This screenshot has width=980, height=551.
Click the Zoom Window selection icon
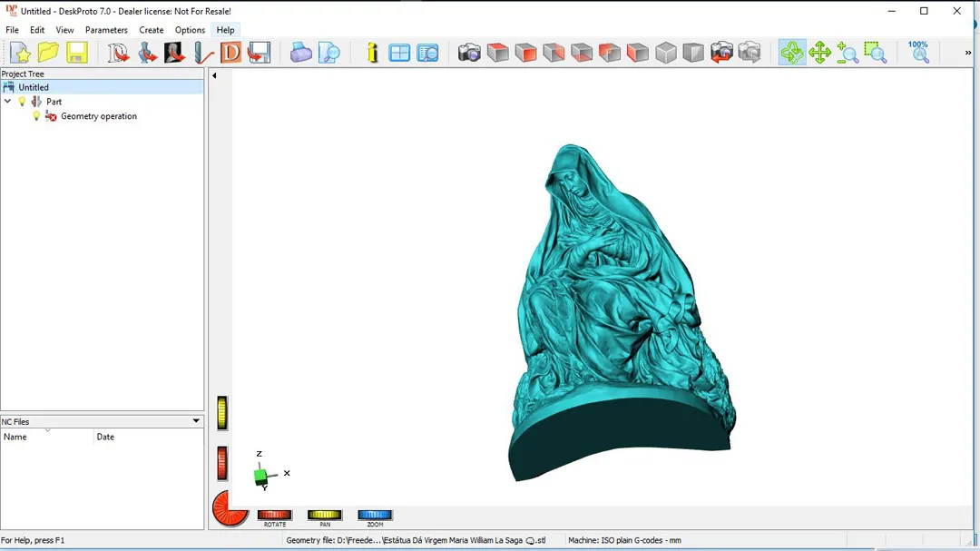click(875, 54)
